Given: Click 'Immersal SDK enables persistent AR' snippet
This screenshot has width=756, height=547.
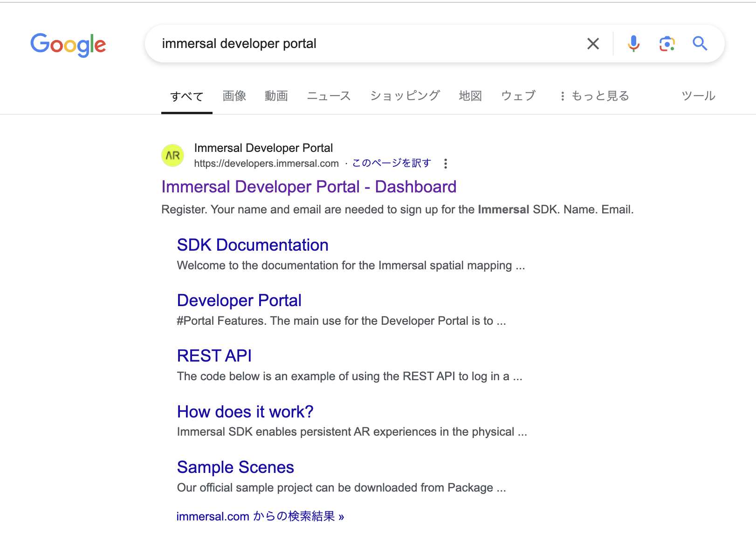Looking at the screenshot, I should [x=352, y=432].
